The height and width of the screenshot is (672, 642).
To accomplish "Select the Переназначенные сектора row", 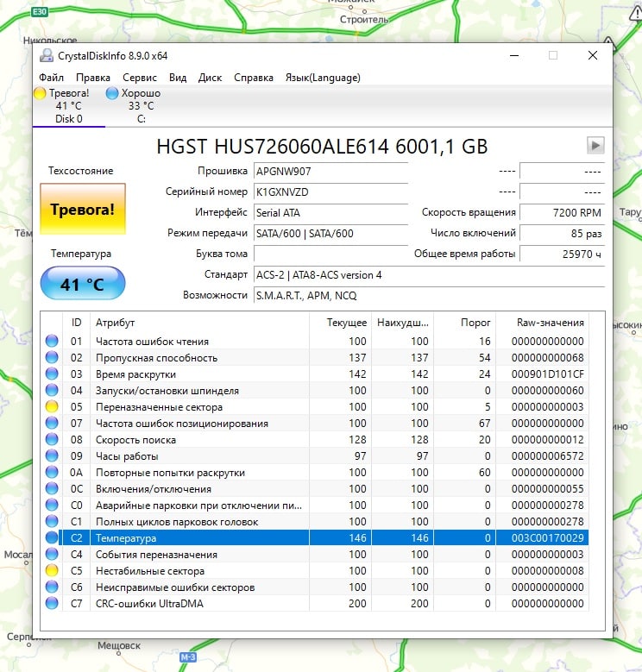I will click(x=315, y=406).
